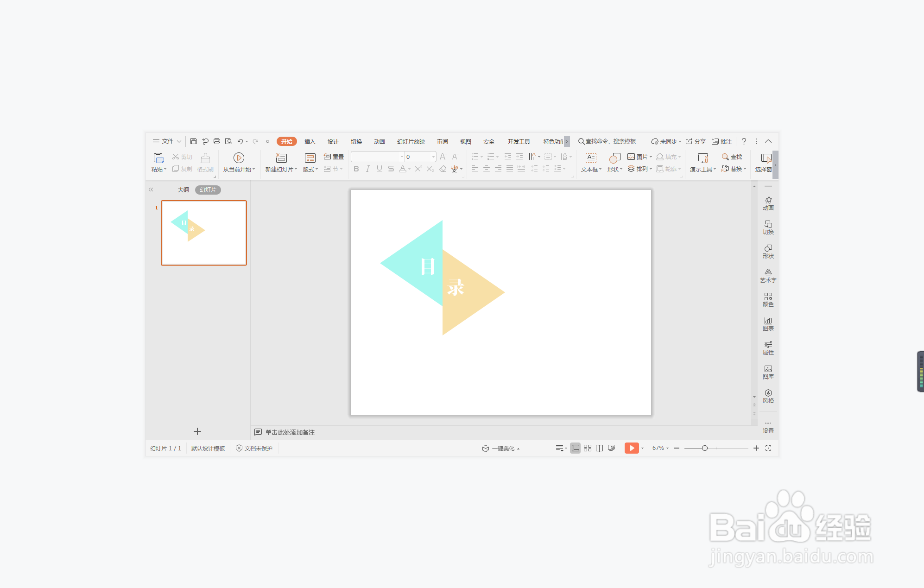The height and width of the screenshot is (588, 924).
Task: Toggle underline formatting
Action: 379,169
